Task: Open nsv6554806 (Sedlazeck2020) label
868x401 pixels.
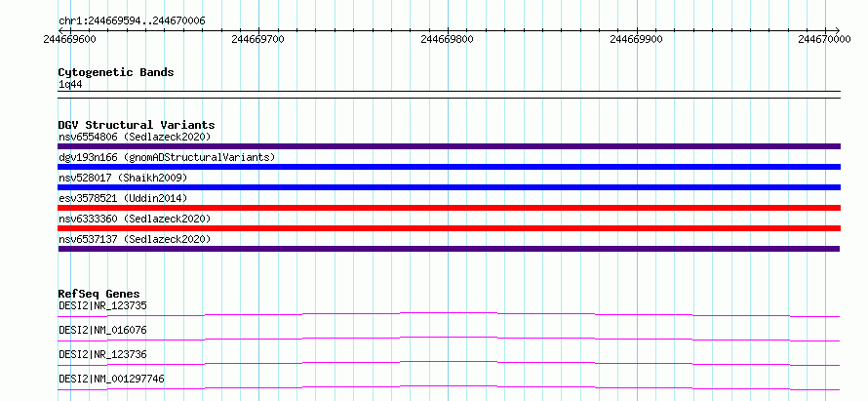Action: (135, 137)
